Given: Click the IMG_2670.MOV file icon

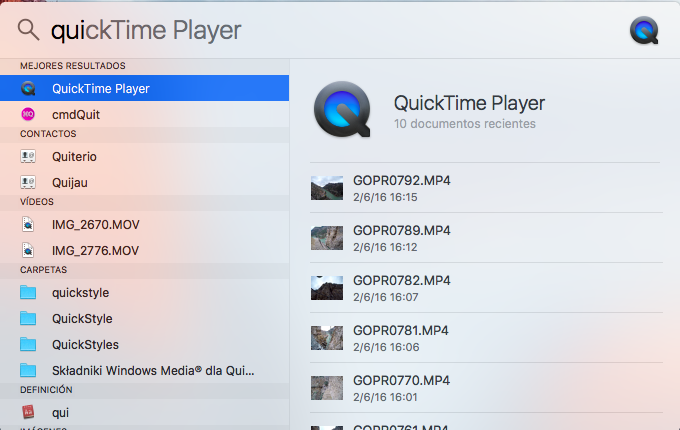Looking at the screenshot, I should (x=28, y=225).
